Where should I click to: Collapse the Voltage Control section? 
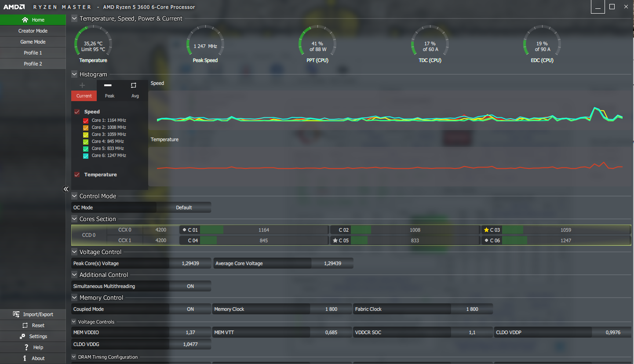point(74,252)
